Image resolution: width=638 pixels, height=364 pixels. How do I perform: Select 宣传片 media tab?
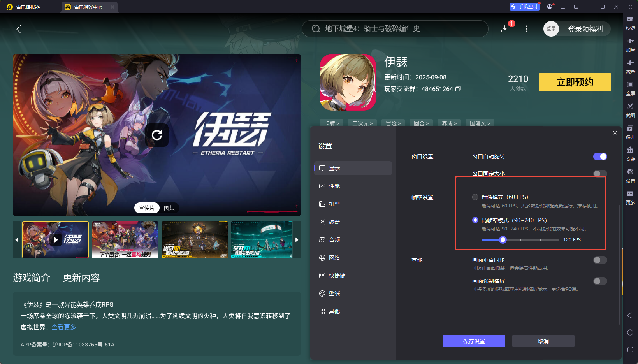[147, 208]
